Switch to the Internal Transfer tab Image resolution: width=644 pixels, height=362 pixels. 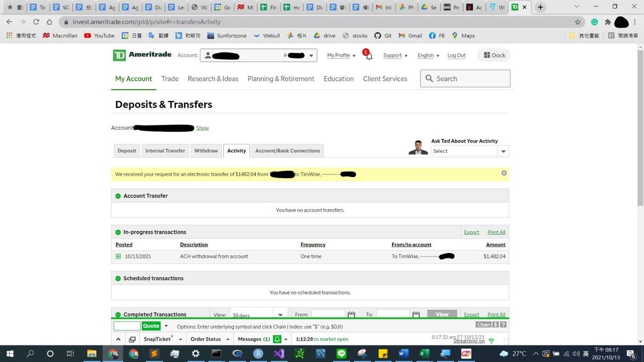click(x=165, y=151)
